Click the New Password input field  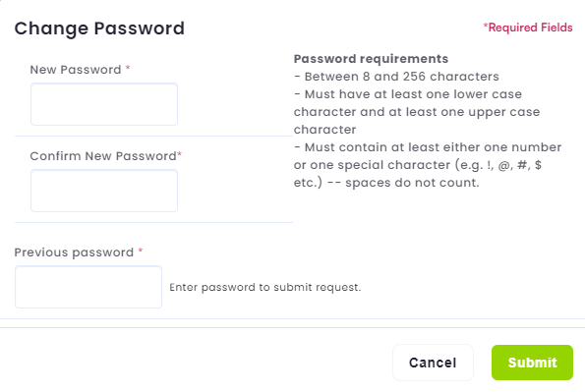pyautogui.click(x=104, y=104)
